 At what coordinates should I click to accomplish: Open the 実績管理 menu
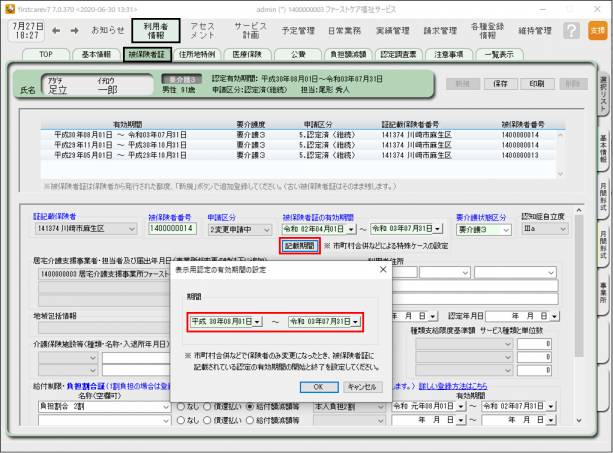(393, 30)
